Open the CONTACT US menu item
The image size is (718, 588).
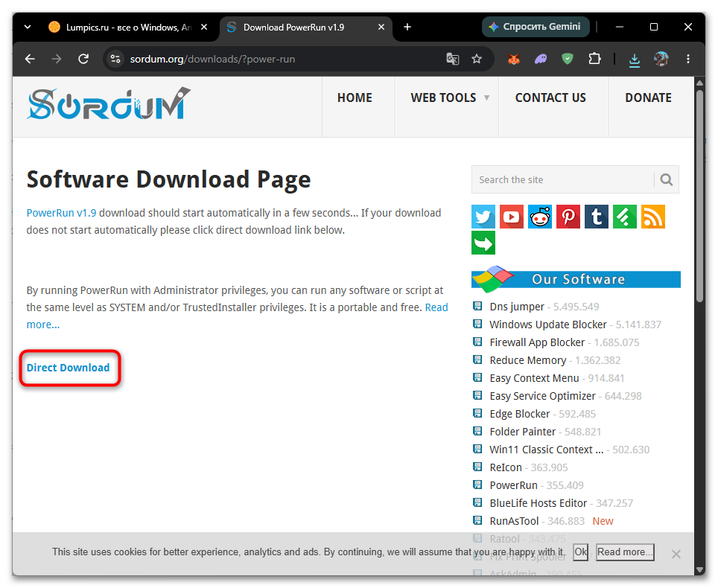coord(550,98)
